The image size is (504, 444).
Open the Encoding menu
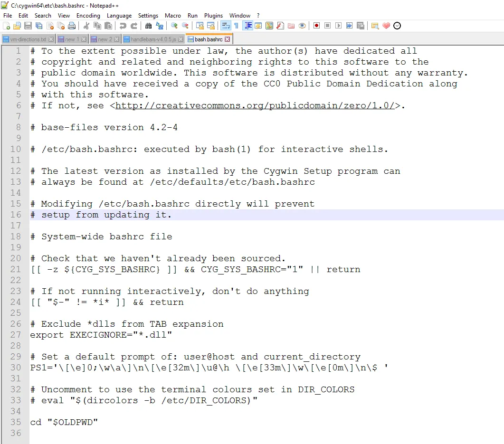coord(88,15)
